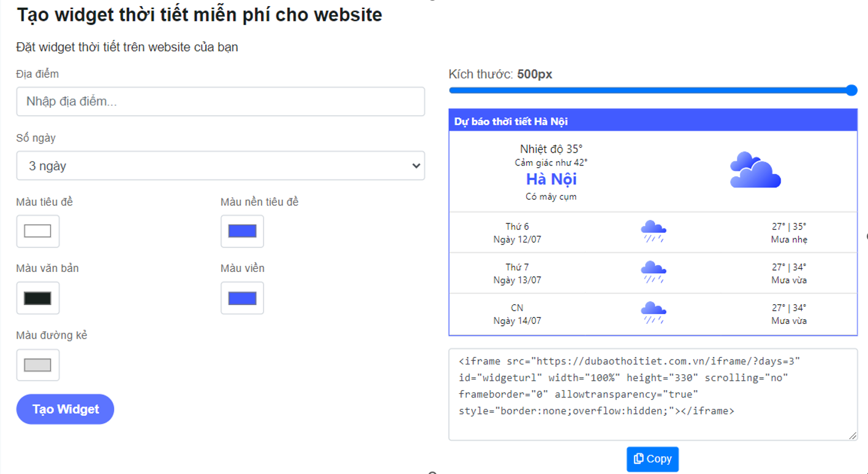Click the Có mây cụm description
The image size is (868, 474).
551,197
